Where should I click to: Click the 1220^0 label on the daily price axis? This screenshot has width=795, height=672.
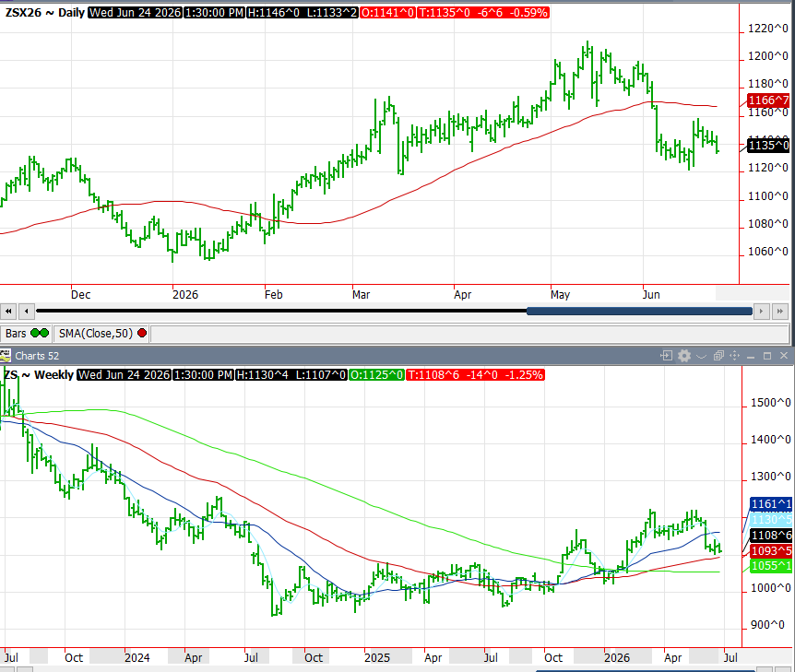click(768, 29)
